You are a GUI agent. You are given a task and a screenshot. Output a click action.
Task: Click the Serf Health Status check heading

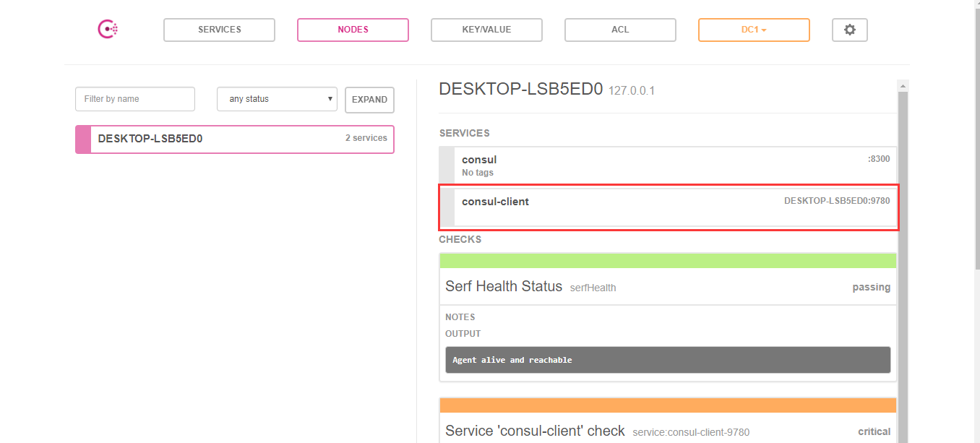click(504, 286)
